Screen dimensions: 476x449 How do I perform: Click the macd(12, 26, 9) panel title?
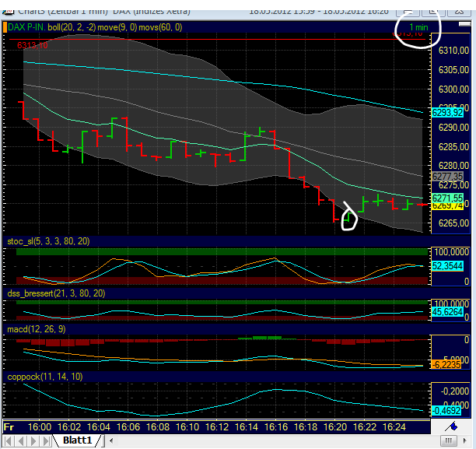(36, 329)
